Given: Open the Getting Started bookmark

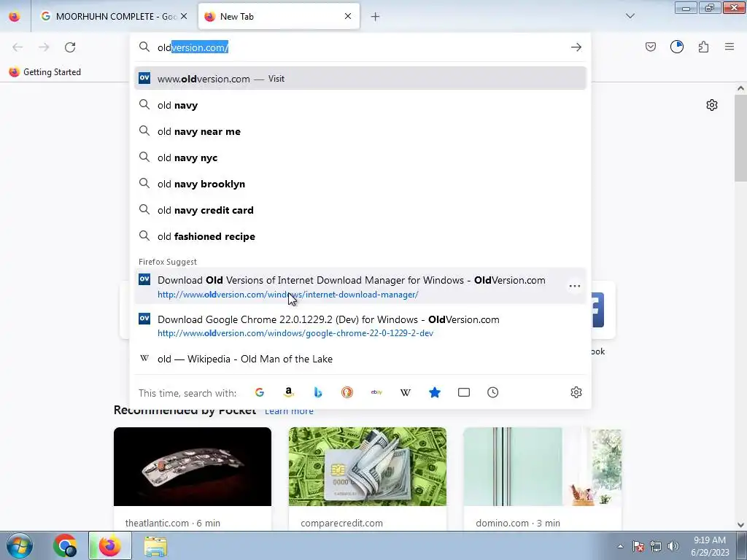Looking at the screenshot, I should (44, 72).
